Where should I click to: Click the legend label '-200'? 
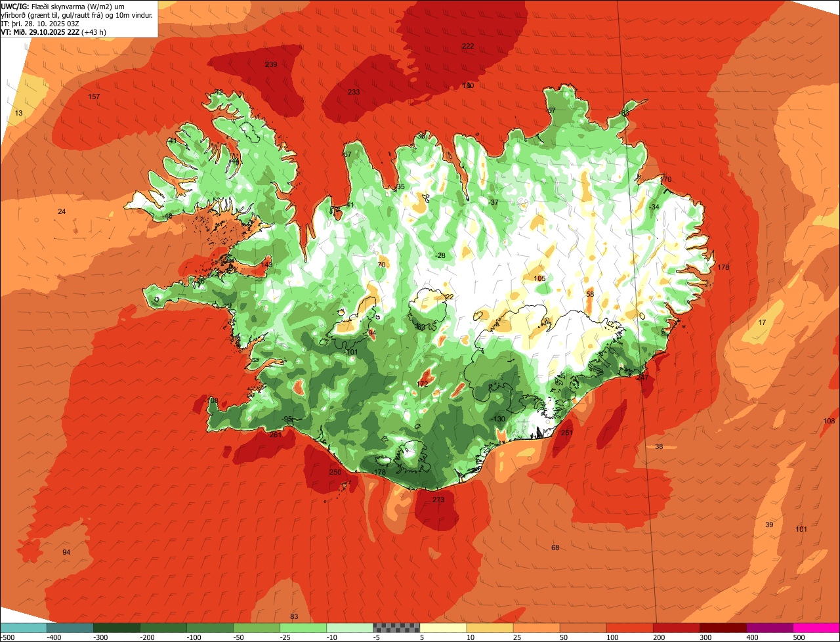point(148,637)
